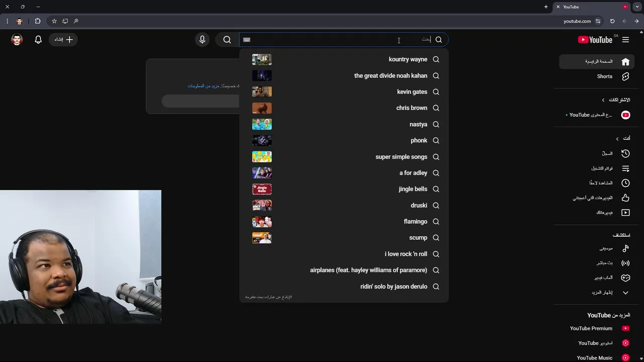Image resolution: width=644 pixels, height=362 pixels.
Task: Open browser three-dot menu
Action: pos(7,21)
